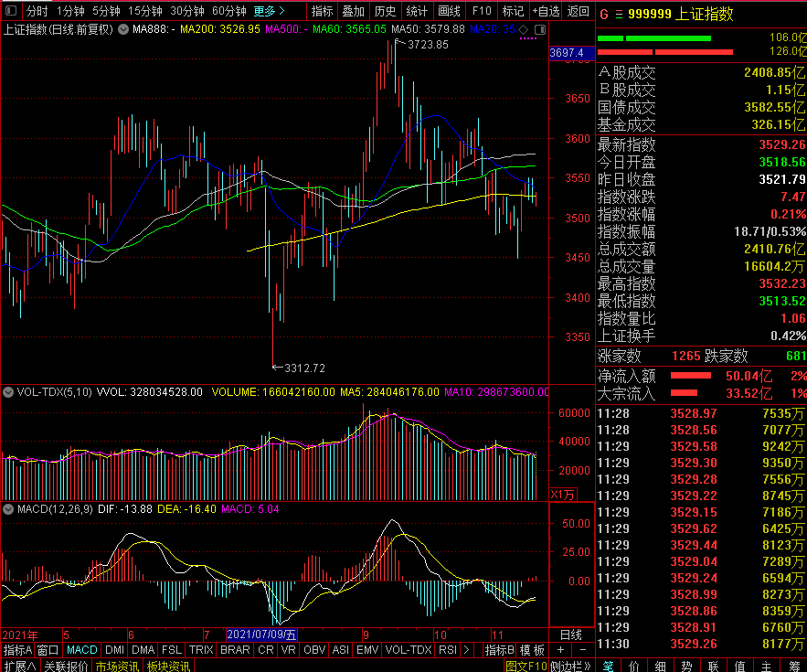
Task: Switch indicator to DMI
Action: [x=113, y=650]
